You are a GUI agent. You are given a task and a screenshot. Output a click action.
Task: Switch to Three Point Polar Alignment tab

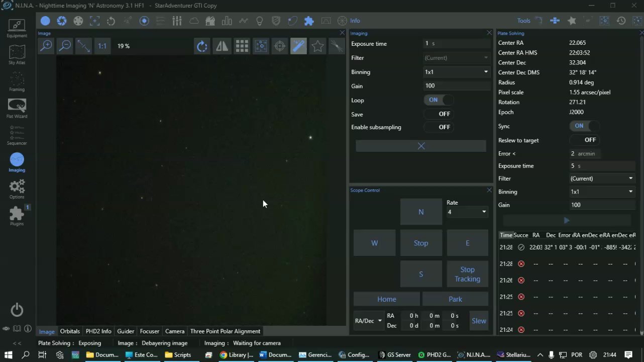coord(225,331)
